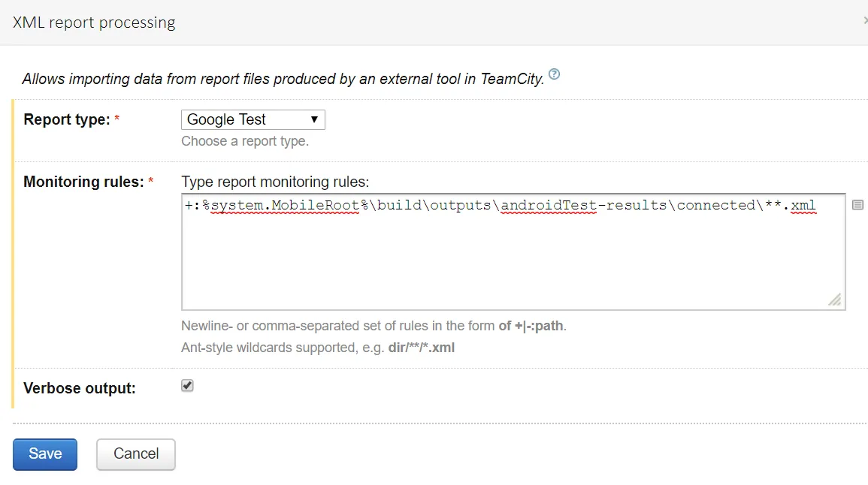Image resolution: width=868 pixels, height=485 pixels.
Task: Save the XML report processing settings
Action: point(45,454)
